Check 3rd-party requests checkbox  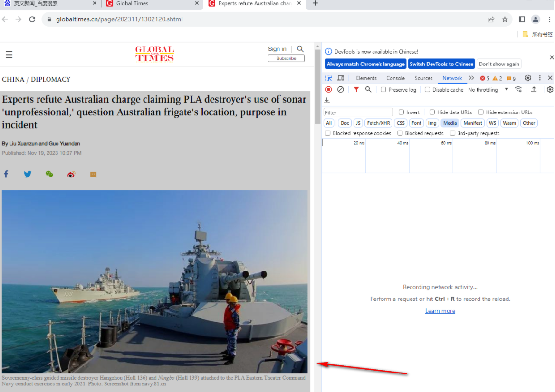(x=452, y=133)
